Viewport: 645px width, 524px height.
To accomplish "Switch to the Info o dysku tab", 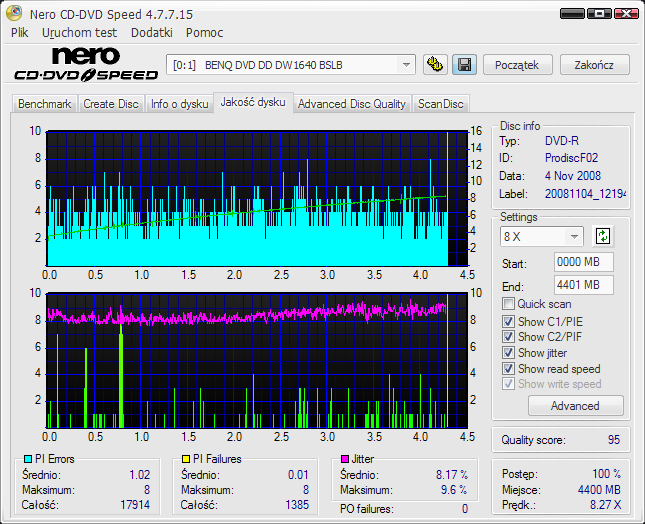I will coord(179,104).
